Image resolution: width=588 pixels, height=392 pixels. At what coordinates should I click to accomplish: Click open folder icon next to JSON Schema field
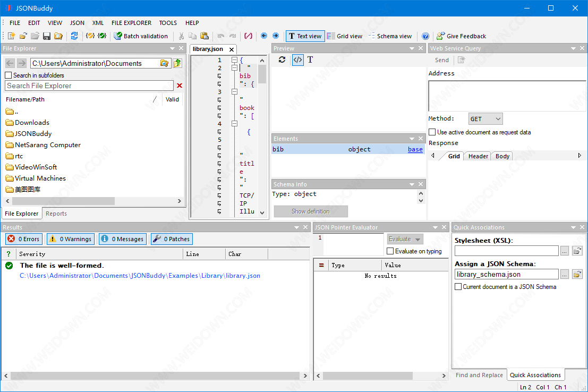click(577, 275)
